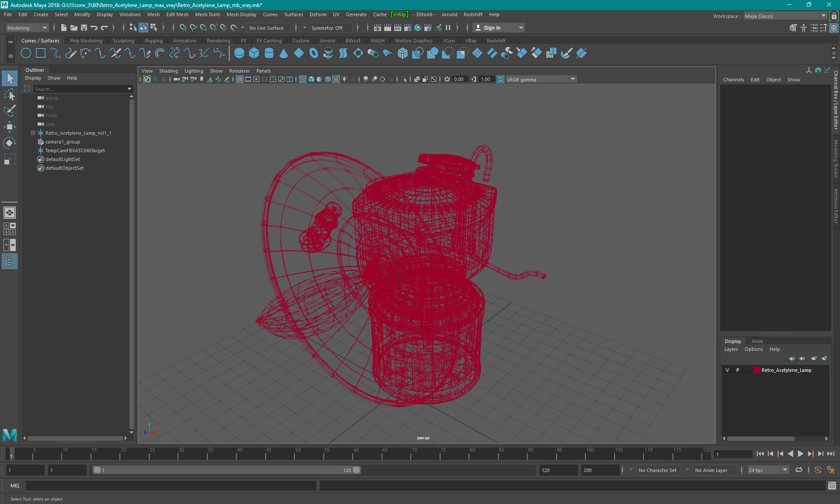Screen dimensions: 840x504
Task: Click the red color swatch of Retro_Acetylene_Lamp layer
Action: pyautogui.click(x=756, y=370)
